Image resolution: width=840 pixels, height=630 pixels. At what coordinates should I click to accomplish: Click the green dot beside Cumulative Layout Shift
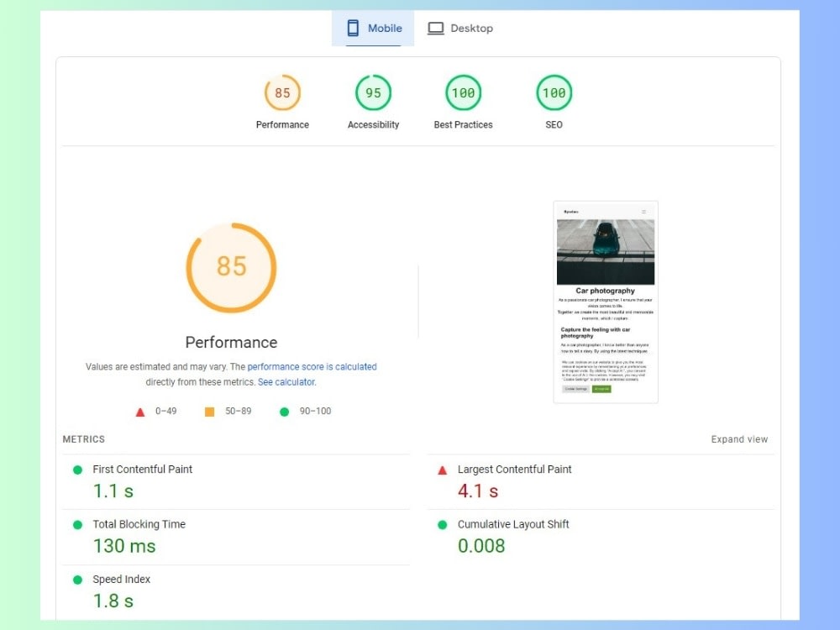443,525
